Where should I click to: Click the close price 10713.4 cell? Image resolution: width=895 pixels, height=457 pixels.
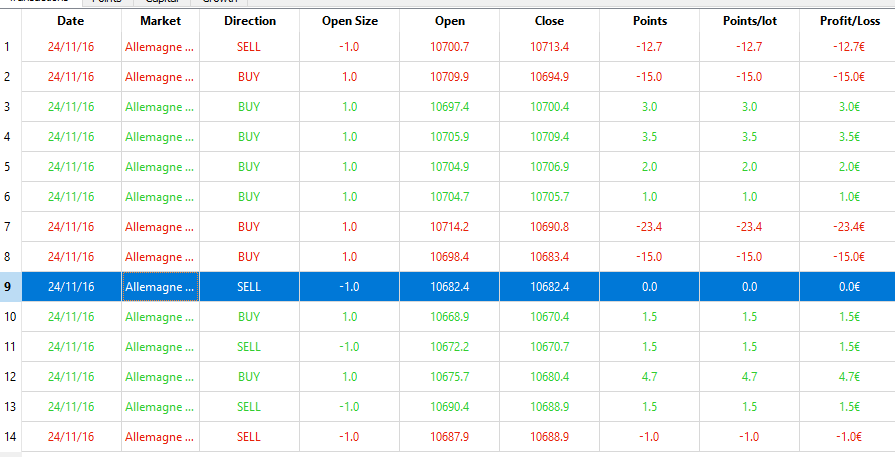pos(549,47)
